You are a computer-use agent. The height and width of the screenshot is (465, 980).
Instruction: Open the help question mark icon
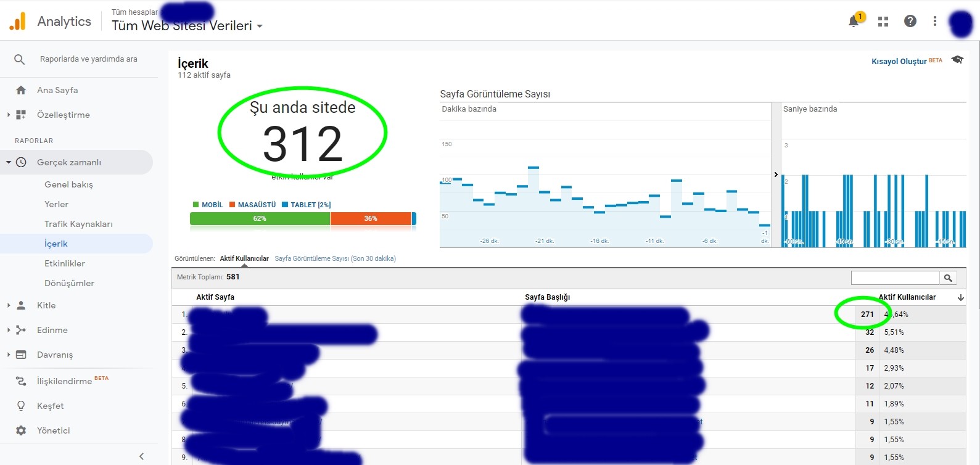coord(910,21)
